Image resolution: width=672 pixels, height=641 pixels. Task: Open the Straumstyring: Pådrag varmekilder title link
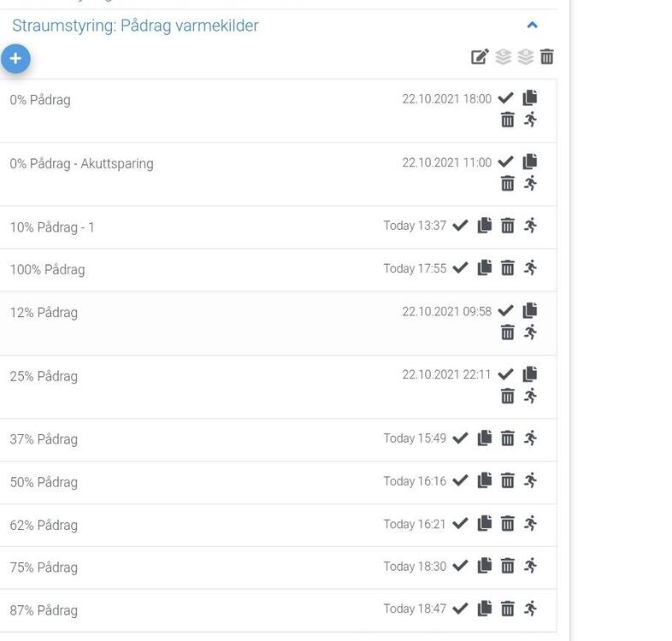[135, 26]
